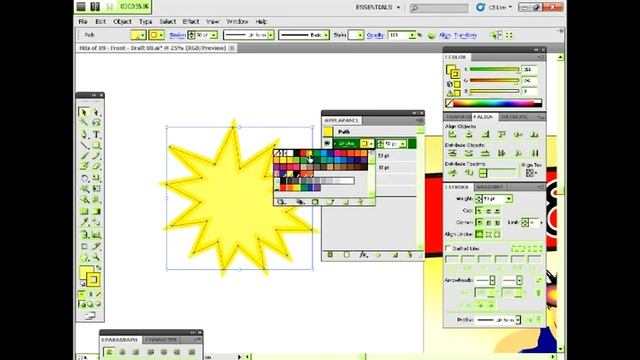Choose align stroke to center
The image size is (640, 360).
point(479,234)
